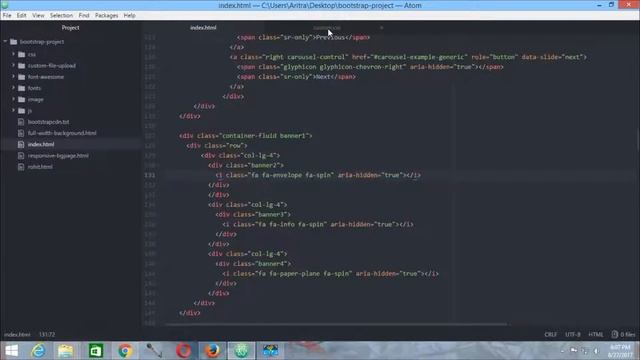Select the css folder name
The image size is (640, 360).
click(x=32, y=54)
